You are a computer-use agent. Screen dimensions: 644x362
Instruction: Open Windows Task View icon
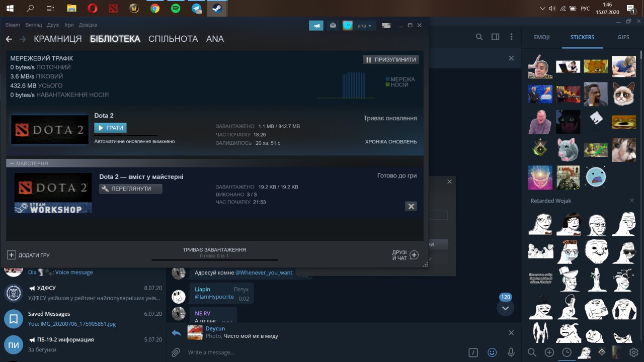[50, 8]
